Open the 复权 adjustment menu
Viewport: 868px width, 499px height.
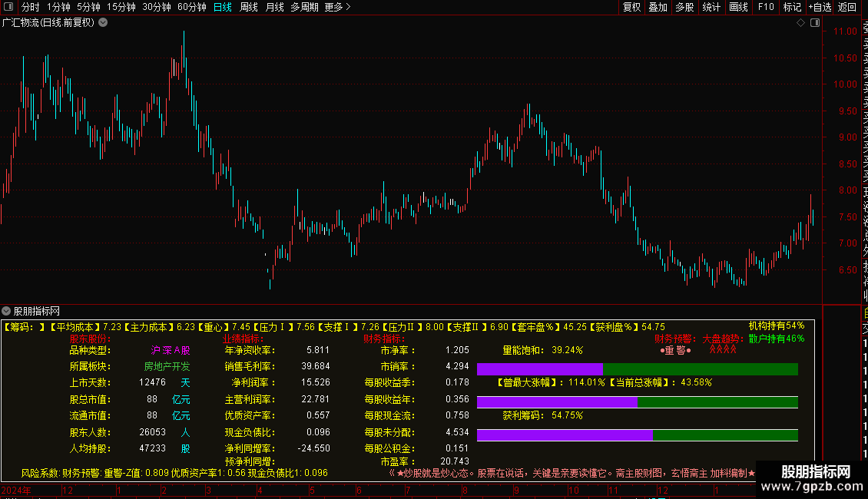[x=631, y=7]
